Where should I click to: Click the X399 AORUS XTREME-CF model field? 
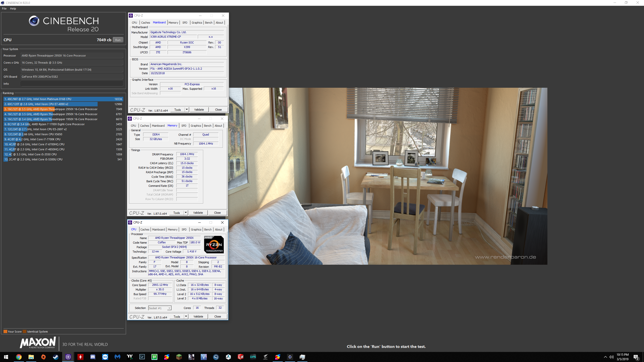click(x=173, y=37)
